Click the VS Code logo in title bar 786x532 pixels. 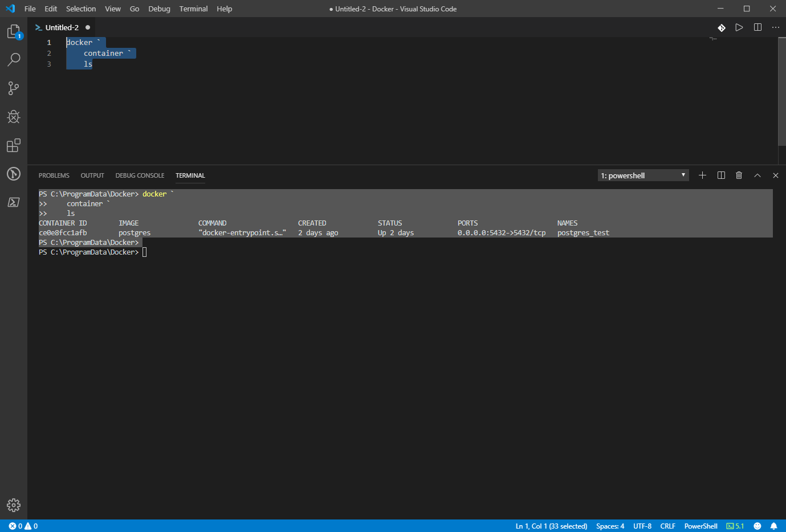click(x=10, y=9)
